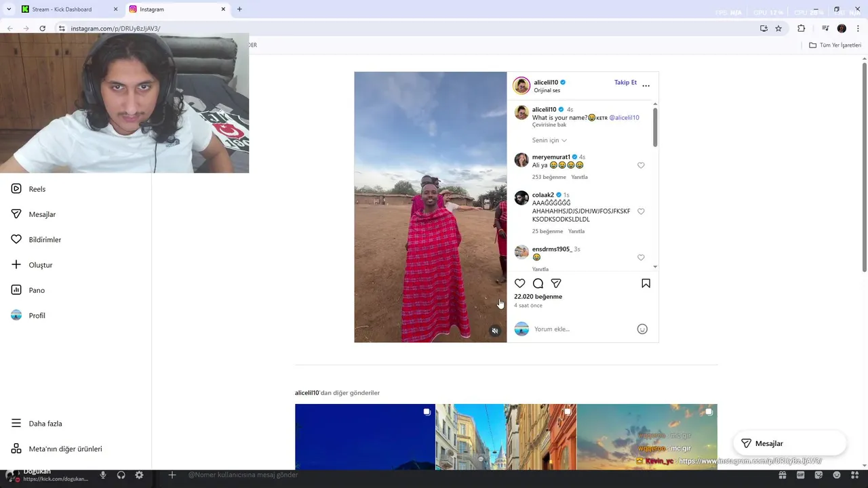Like the post with the heart icon
Image resolution: width=868 pixels, height=488 pixels.
click(x=519, y=283)
